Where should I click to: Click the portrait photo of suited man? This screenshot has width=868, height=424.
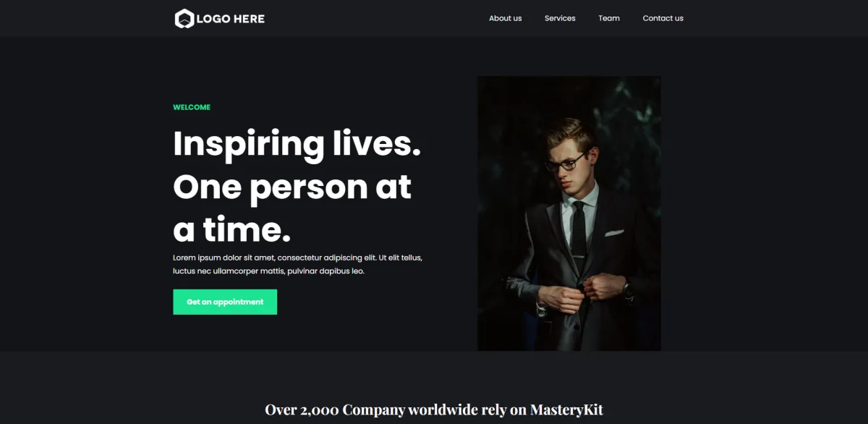(x=569, y=213)
